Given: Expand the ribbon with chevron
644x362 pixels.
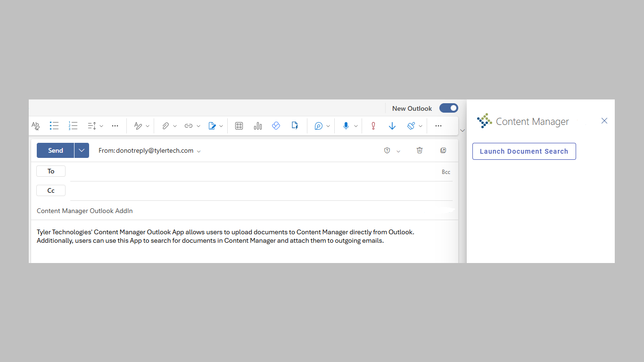Looking at the screenshot, I should pos(462,131).
